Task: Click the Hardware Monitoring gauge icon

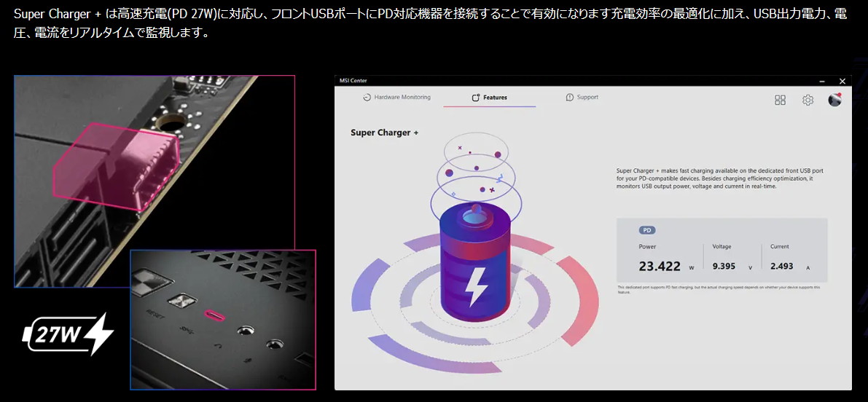Action: (x=367, y=98)
